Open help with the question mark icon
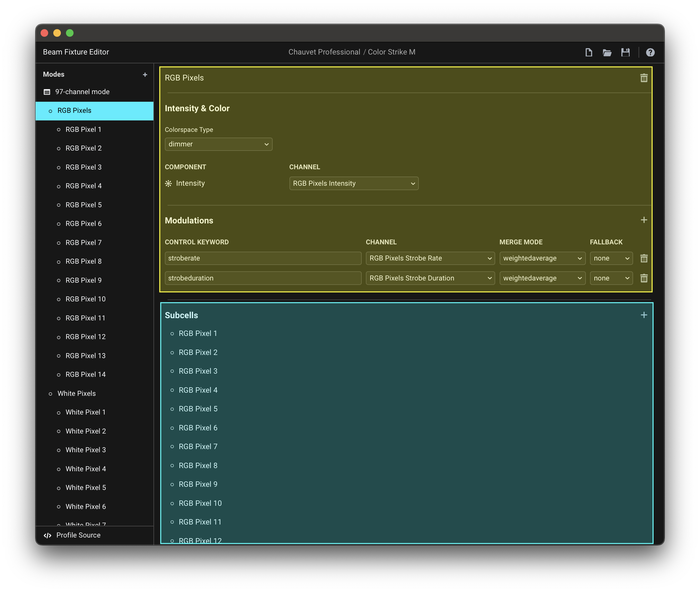Screen dimensions: 700x592 [650, 52]
